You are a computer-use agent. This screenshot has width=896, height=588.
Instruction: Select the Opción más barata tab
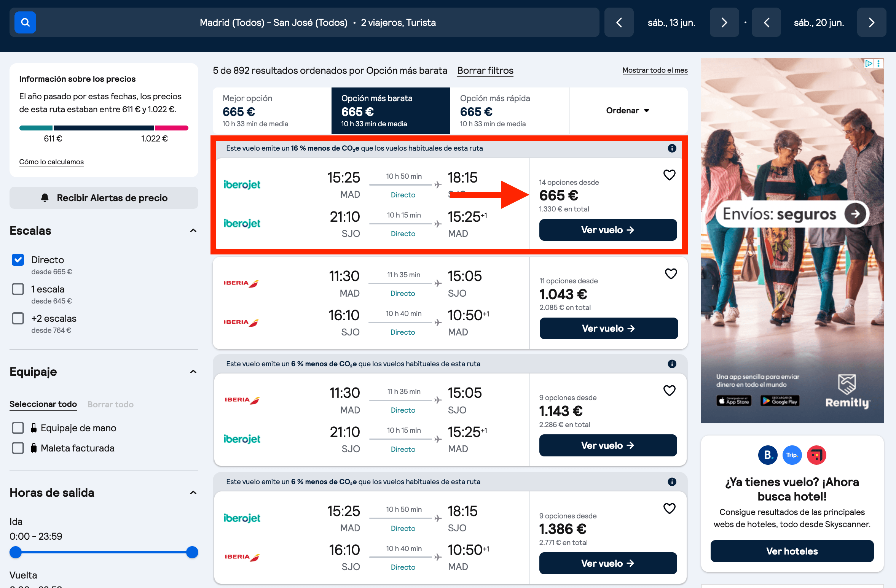391,111
